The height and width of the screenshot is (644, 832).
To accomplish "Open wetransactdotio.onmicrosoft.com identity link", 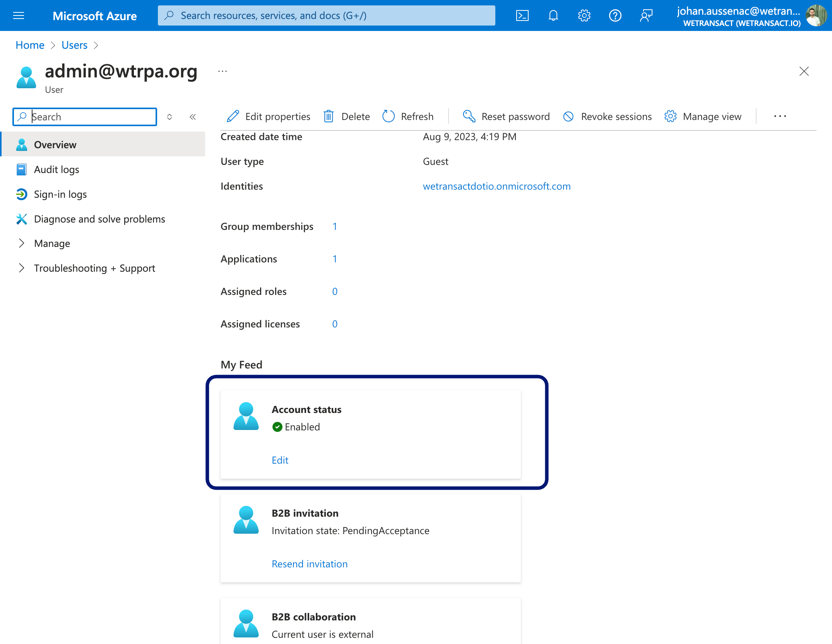I will pos(496,186).
